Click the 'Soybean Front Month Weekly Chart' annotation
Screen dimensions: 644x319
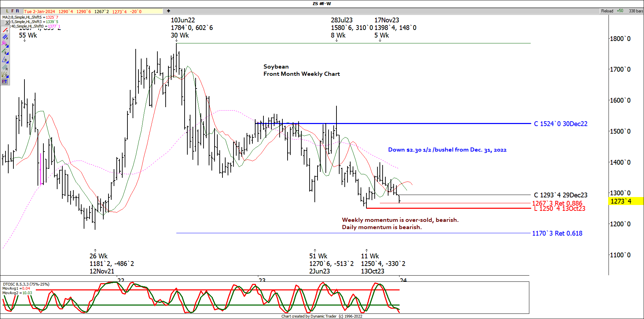pyautogui.click(x=302, y=70)
